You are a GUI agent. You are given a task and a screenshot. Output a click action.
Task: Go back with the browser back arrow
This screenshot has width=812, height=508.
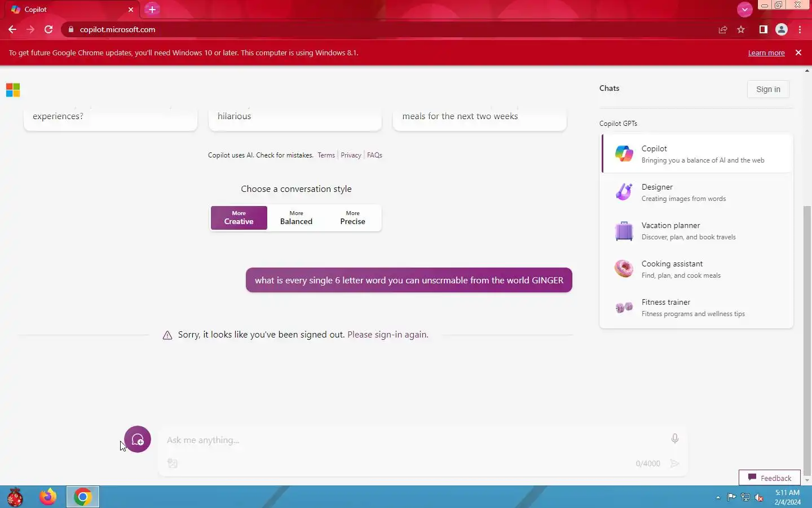12,29
